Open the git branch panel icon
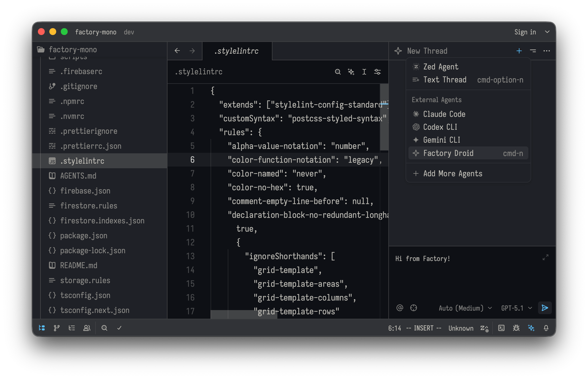Image resolution: width=588 pixels, height=379 pixels. coord(57,328)
